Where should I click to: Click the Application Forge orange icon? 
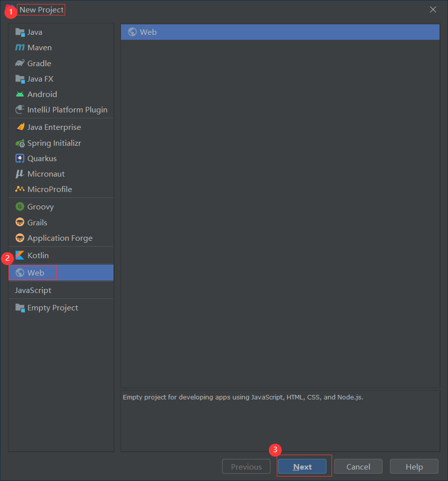(x=20, y=238)
